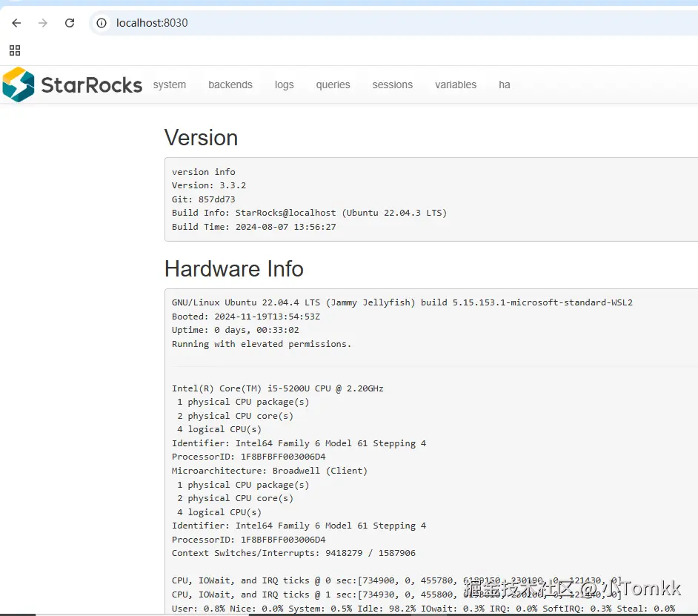Screen dimensions: 698x616
Task: Click the IRQ ticks @ 0 sec line
Action: pyautogui.click(x=396, y=580)
